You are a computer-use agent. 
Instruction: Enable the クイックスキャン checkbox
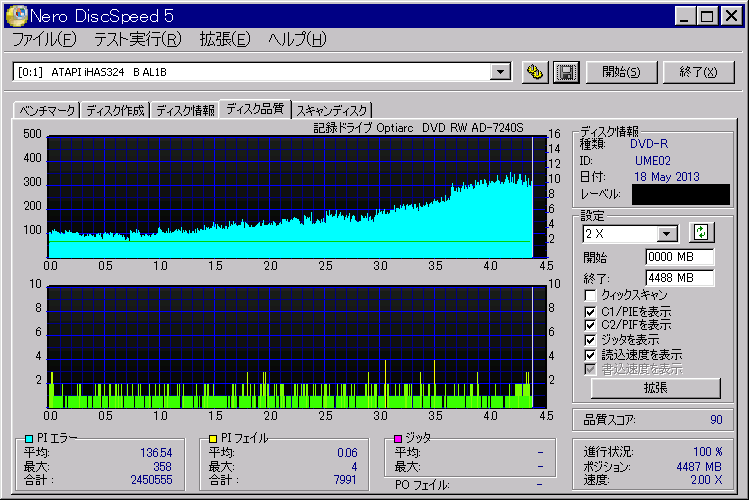(590, 295)
